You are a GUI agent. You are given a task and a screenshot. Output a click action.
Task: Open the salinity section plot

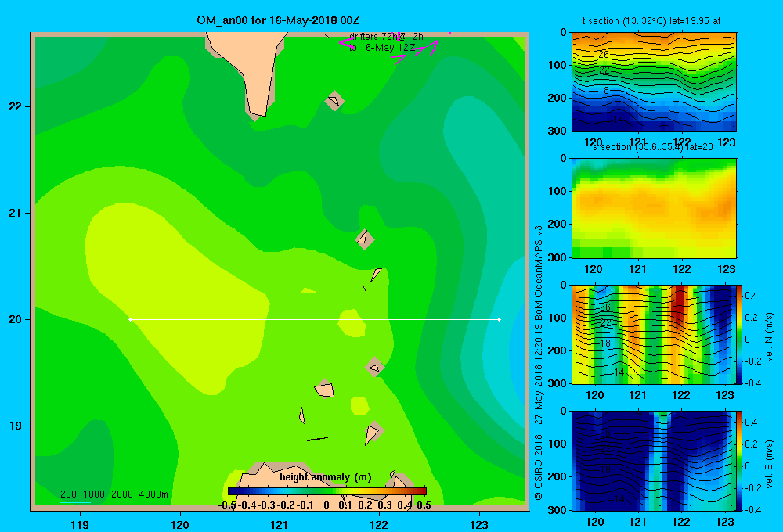point(654,208)
